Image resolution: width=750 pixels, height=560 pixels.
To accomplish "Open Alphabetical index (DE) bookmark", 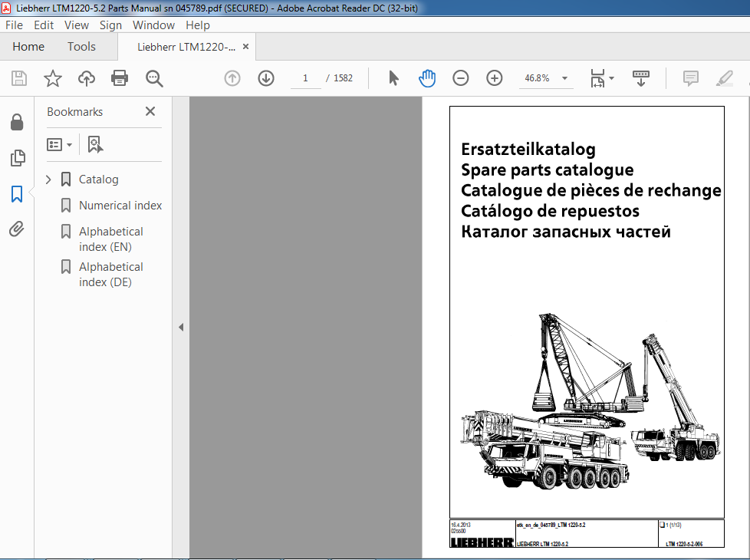I will click(111, 275).
